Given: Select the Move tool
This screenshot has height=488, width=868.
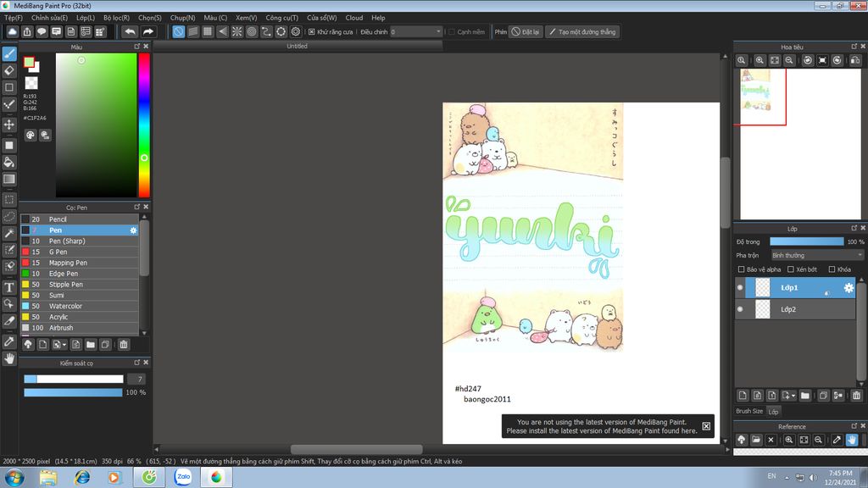Looking at the screenshot, I should point(9,124).
